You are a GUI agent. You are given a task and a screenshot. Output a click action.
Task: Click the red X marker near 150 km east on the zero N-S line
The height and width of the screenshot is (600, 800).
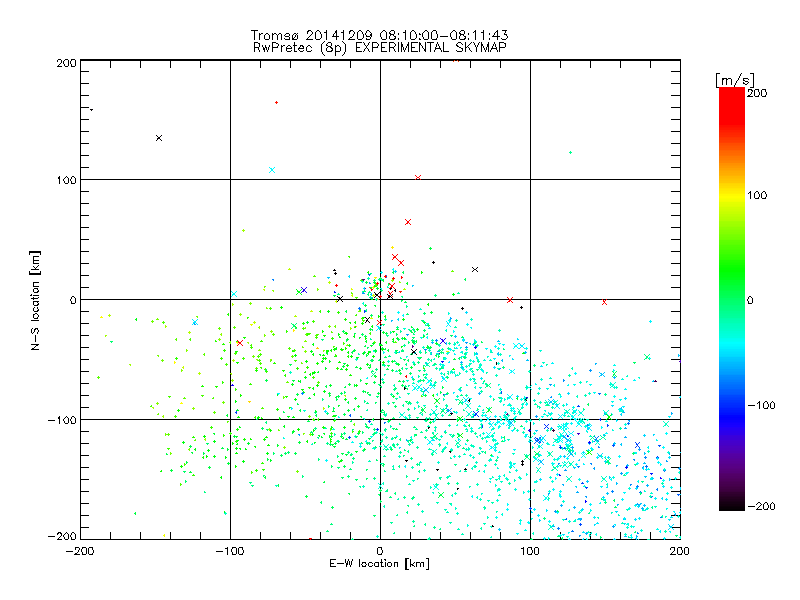(x=605, y=303)
